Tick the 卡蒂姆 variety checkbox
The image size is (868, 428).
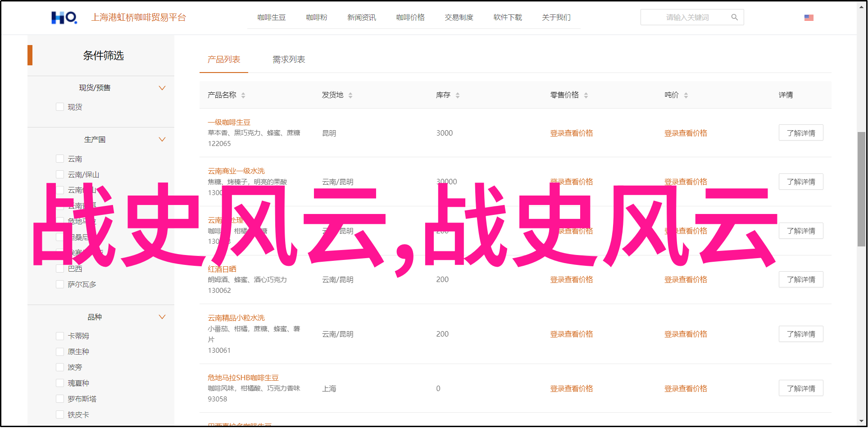coord(60,336)
